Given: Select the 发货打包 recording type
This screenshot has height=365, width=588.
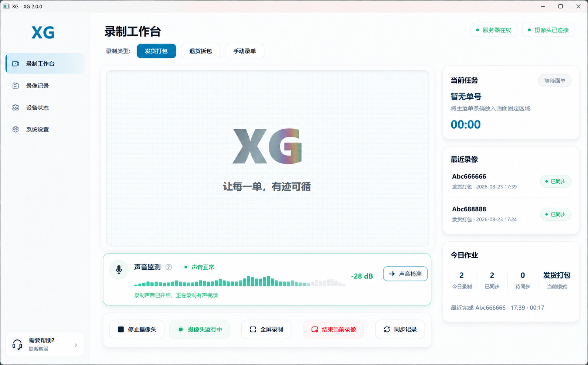Looking at the screenshot, I should coord(156,51).
